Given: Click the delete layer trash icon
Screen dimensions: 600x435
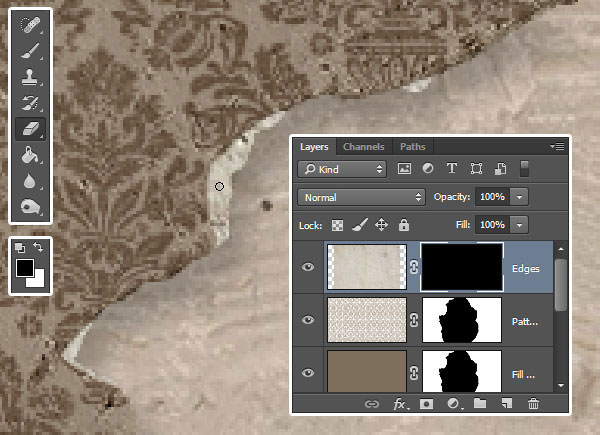Looking at the screenshot, I should tap(533, 403).
